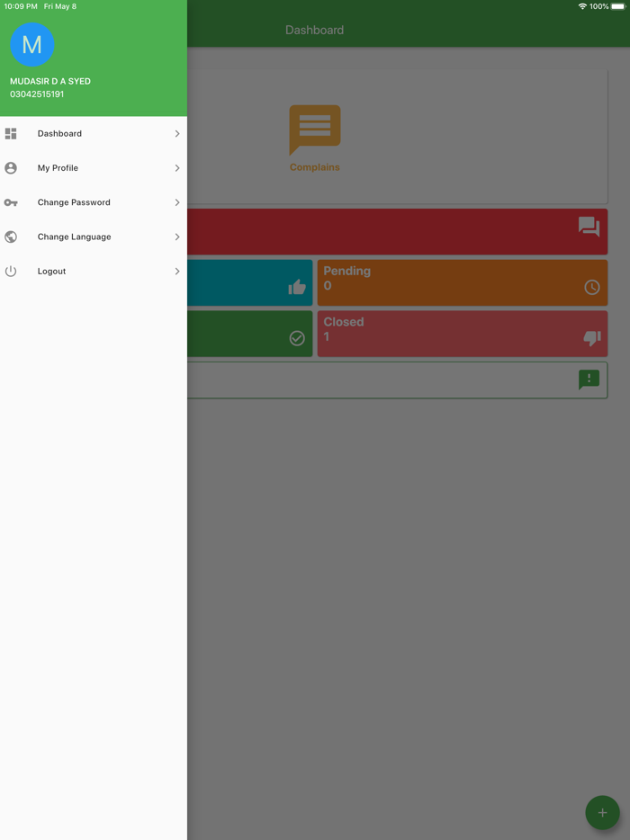The width and height of the screenshot is (630, 840).
Task: Open the Pending complaints card
Action: 463,283
